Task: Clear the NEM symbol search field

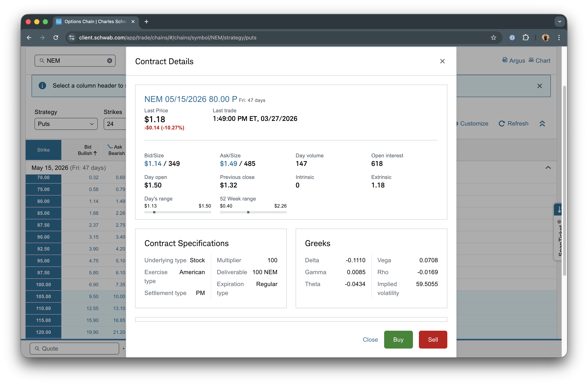Action: click(x=109, y=61)
